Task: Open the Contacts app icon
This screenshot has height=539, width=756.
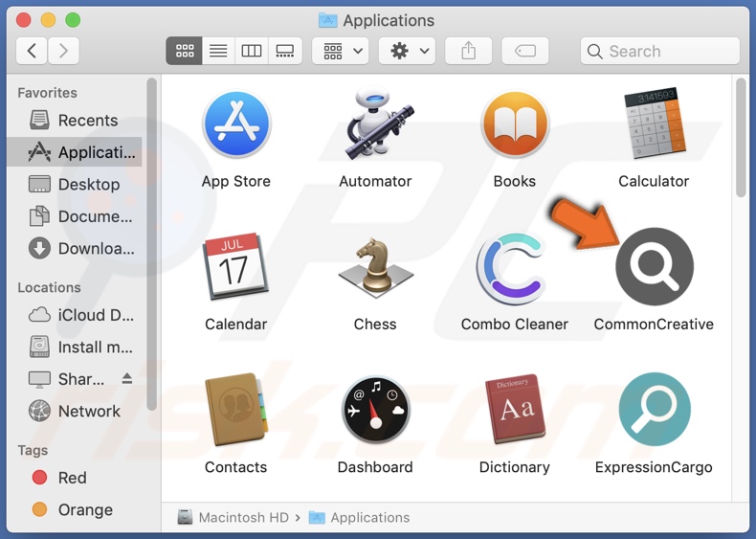Action: [235, 410]
